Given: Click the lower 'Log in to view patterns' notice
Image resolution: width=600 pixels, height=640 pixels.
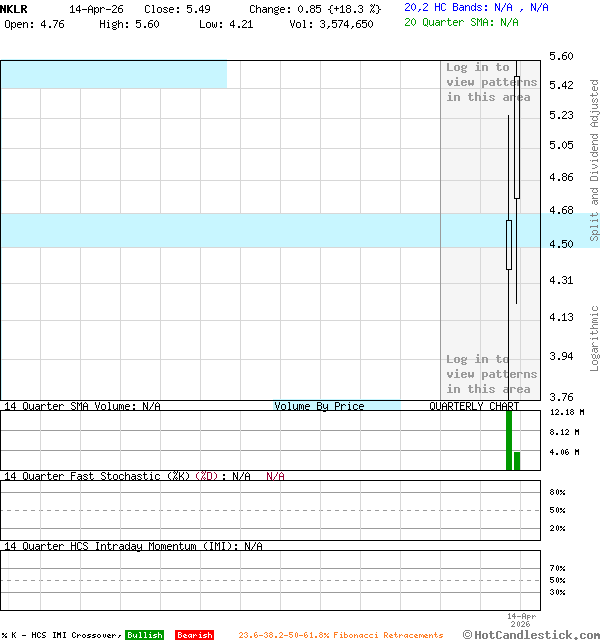Looking at the screenshot, I should pos(491,374).
